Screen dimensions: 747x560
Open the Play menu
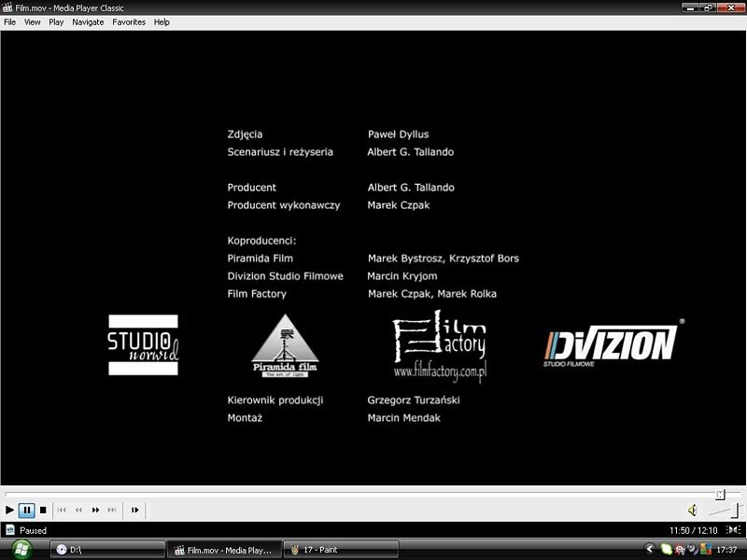pos(56,21)
